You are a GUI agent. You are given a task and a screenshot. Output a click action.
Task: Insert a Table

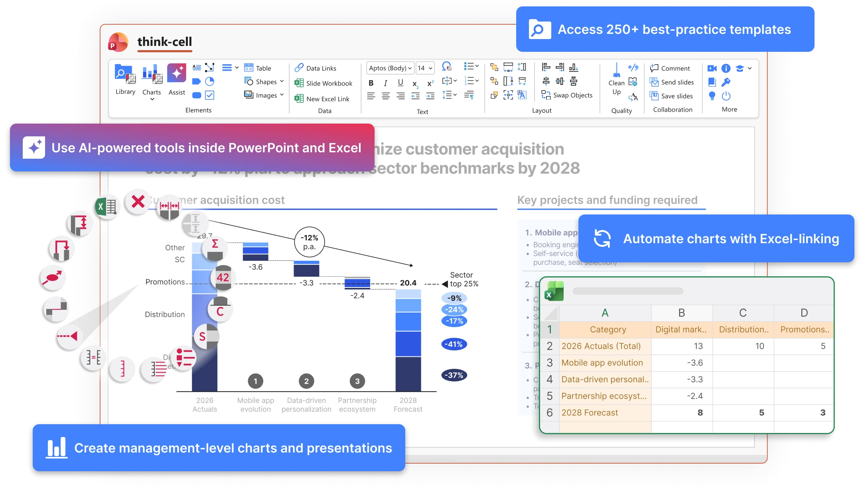(x=258, y=68)
